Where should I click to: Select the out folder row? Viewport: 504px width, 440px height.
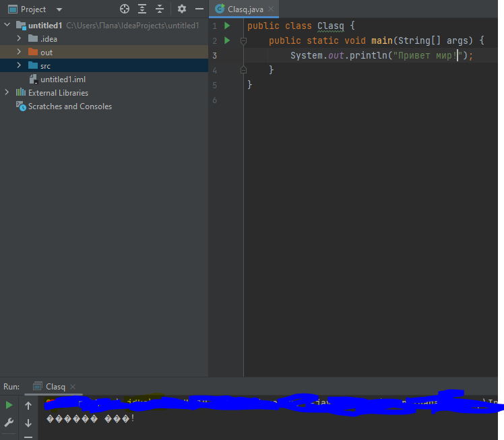[x=104, y=52]
